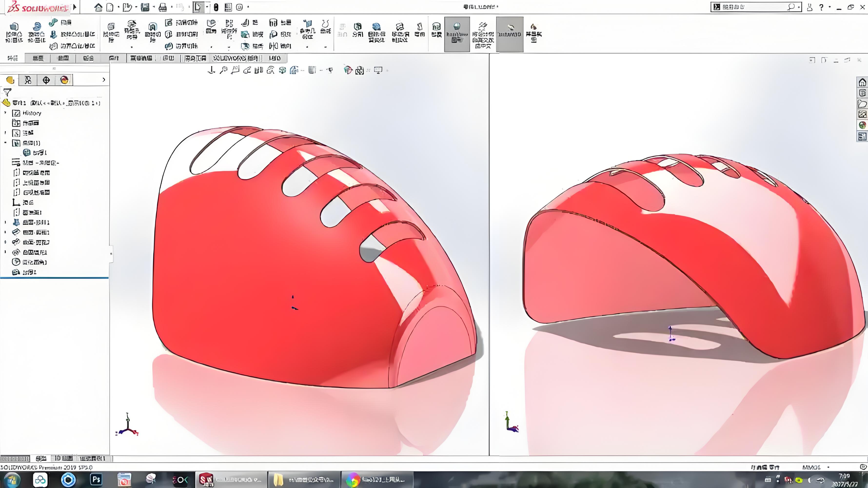Open the Display Style cube icon
This screenshot has height=488, width=868.
coord(312,70)
